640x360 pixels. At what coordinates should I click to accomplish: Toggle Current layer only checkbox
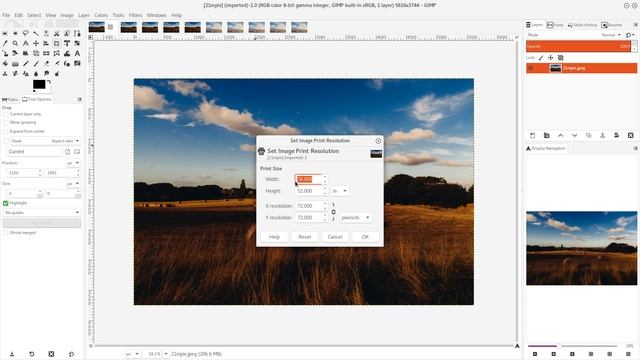[x=6, y=114]
